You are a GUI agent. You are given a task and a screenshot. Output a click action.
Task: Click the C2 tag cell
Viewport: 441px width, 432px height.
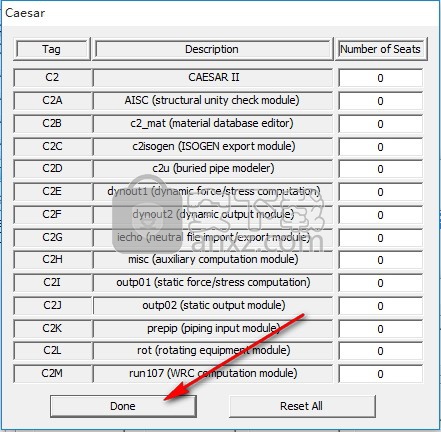pyautogui.click(x=52, y=77)
